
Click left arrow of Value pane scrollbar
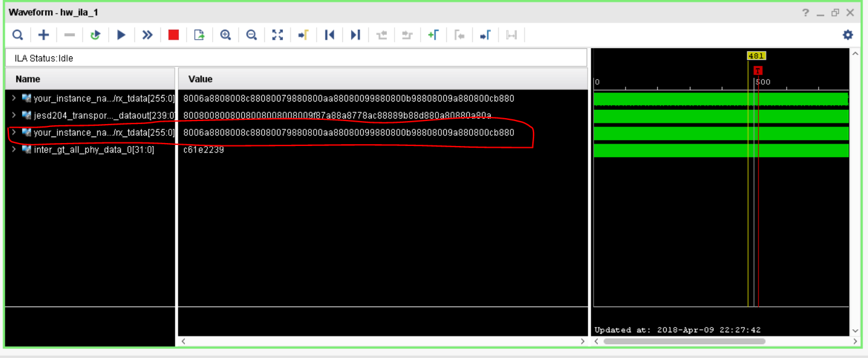(x=183, y=341)
